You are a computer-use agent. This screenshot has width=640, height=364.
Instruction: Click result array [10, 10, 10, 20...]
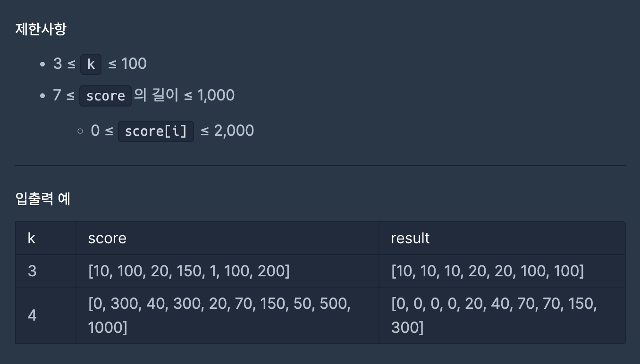coord(488,271)
